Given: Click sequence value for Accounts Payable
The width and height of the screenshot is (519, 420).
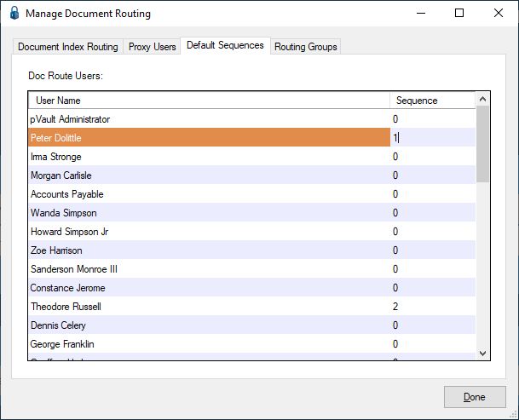Looking at the screenshot, I should (395, 194).
